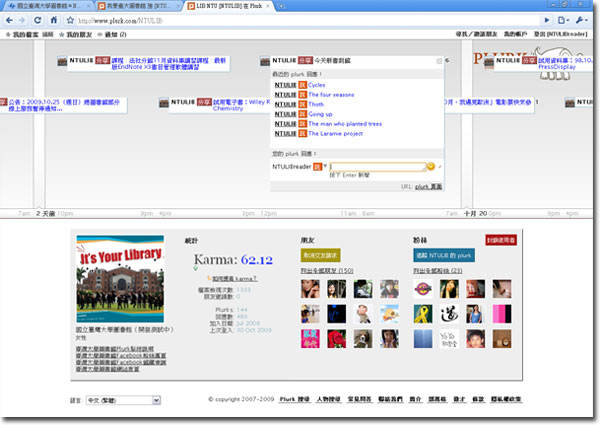Close the expanded plurk with its corner box

439,61
